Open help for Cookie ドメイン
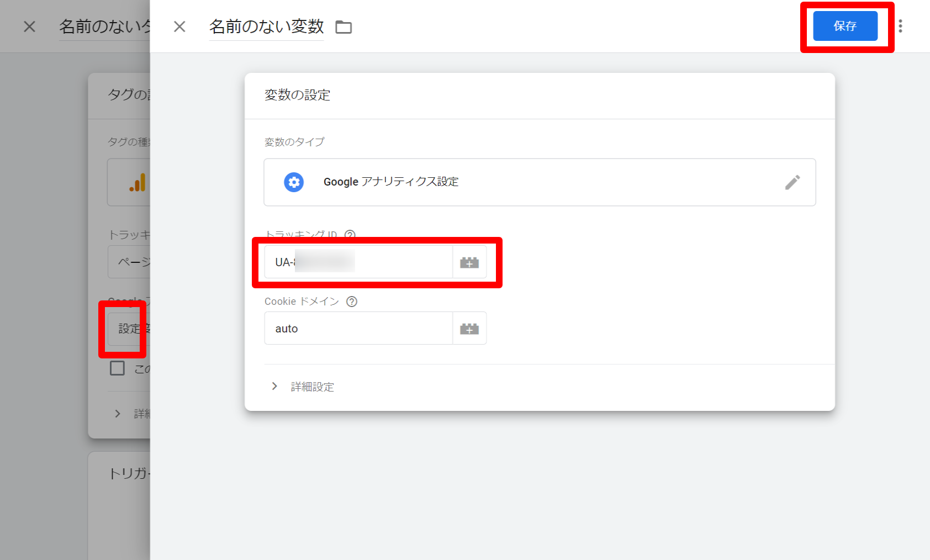Image resolution: width=930 pixels, height=560 pixels. [x=352, y=302]
